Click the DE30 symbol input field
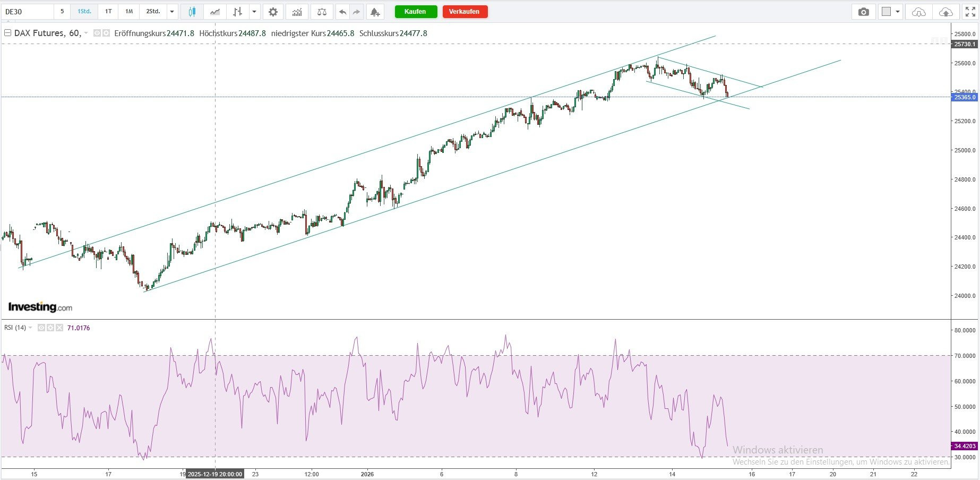Screen dimensions: 980x480 coord(27,12)
